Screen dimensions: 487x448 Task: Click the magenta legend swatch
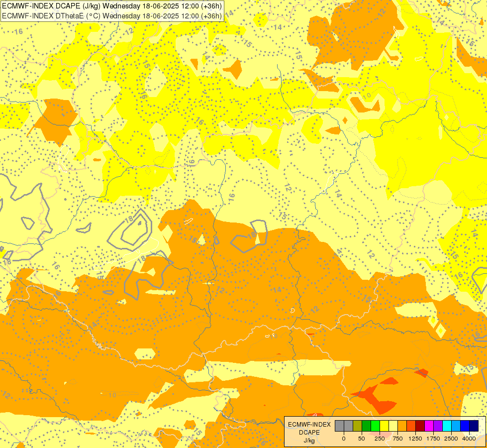coord(429,426)
